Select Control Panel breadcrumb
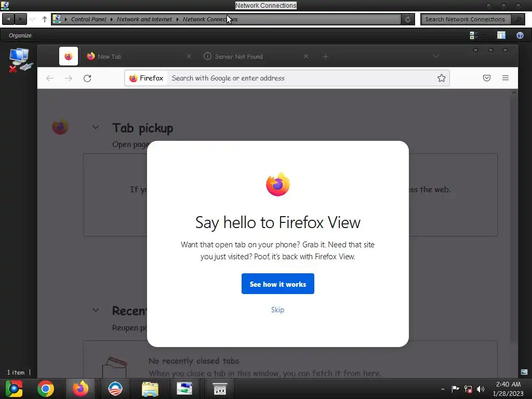The width and height of the screenshot is (532, 399). tap(88, 19)
